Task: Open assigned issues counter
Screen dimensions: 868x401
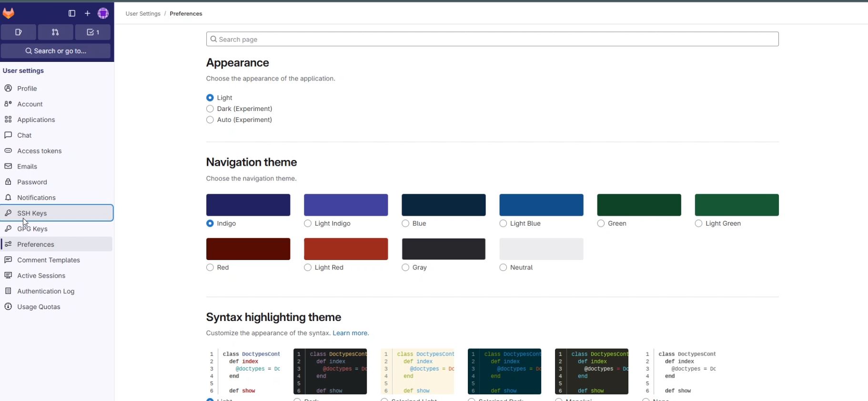Action: [19, 32]
